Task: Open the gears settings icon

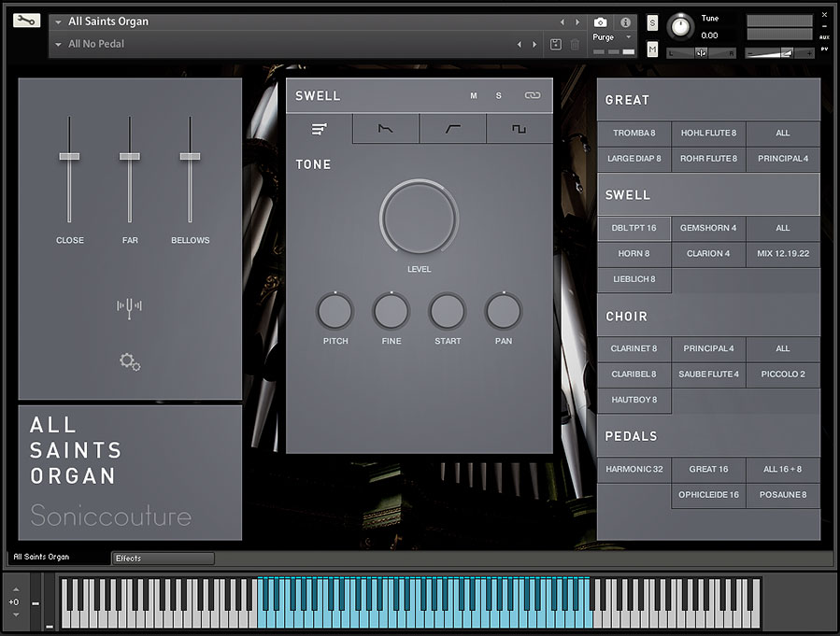Action: [x=130, y=361]
